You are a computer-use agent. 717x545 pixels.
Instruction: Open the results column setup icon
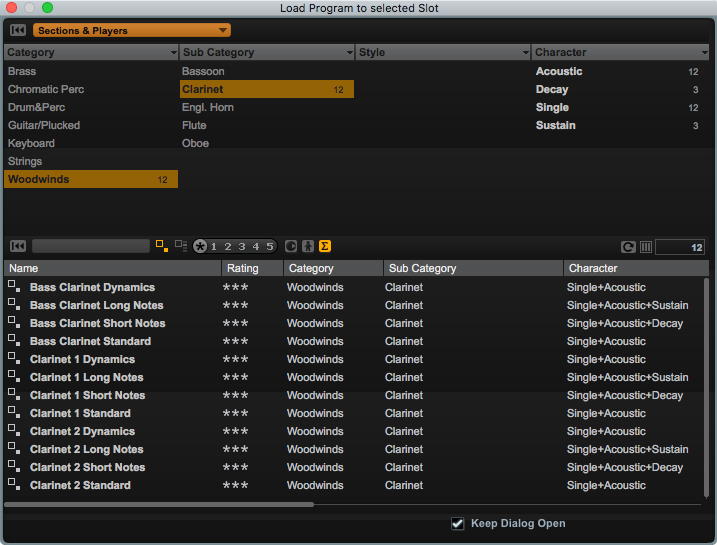pyautogui.click(x=646, y=247)
